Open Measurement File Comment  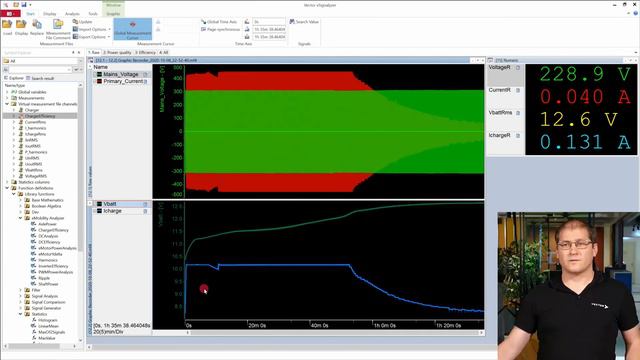pyautogui.click(x=58, y=29)
